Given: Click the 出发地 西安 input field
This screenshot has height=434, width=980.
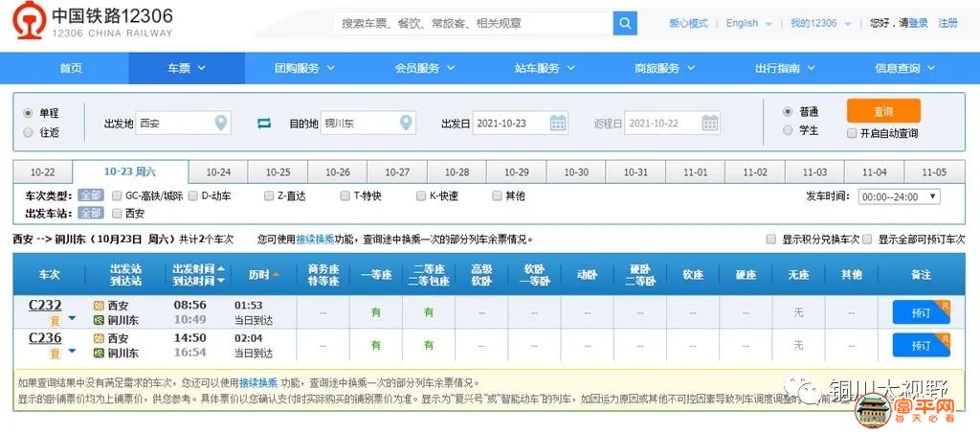Looking at the screenshot, I should coord(184,123).
